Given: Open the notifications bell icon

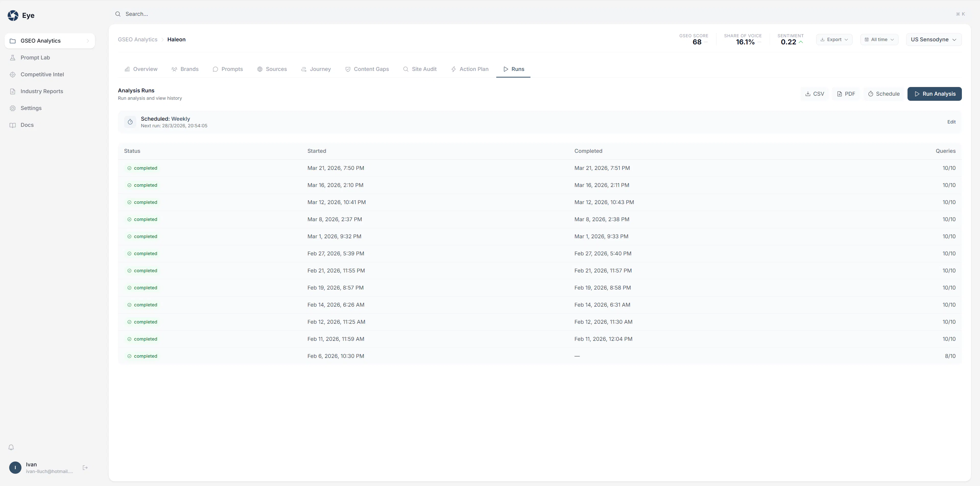Looking at the screenshot, I should 11,447.
